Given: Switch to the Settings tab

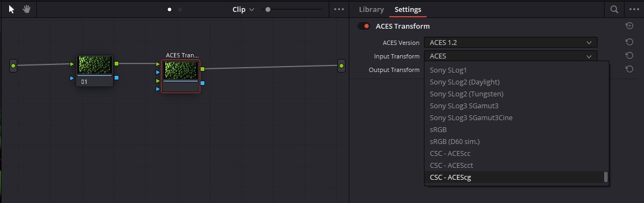Looking at the screenshot, I should [x=408, y=9].
